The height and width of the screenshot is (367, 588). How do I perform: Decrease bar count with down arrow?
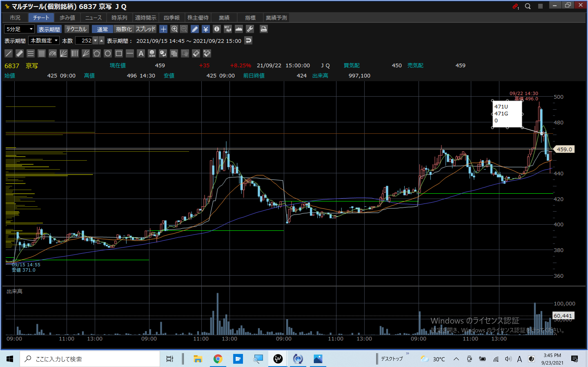point(96,41)
